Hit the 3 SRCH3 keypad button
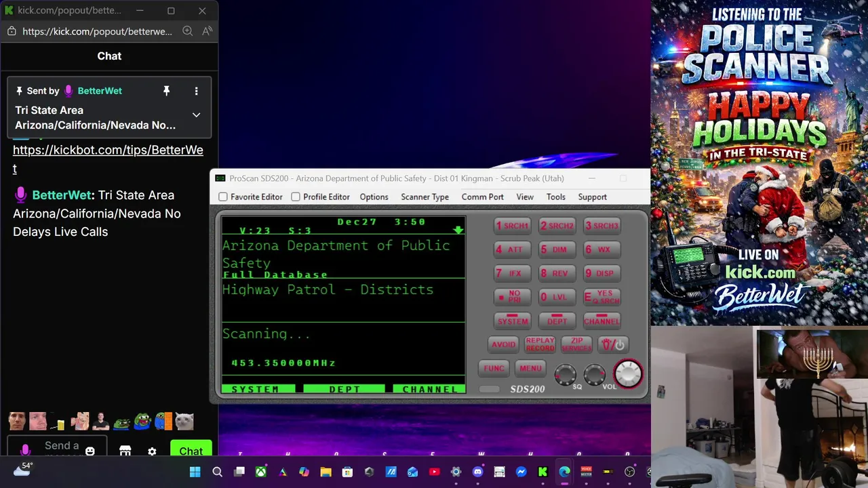Viewport: 868px width, 488px height. point(601,226)
